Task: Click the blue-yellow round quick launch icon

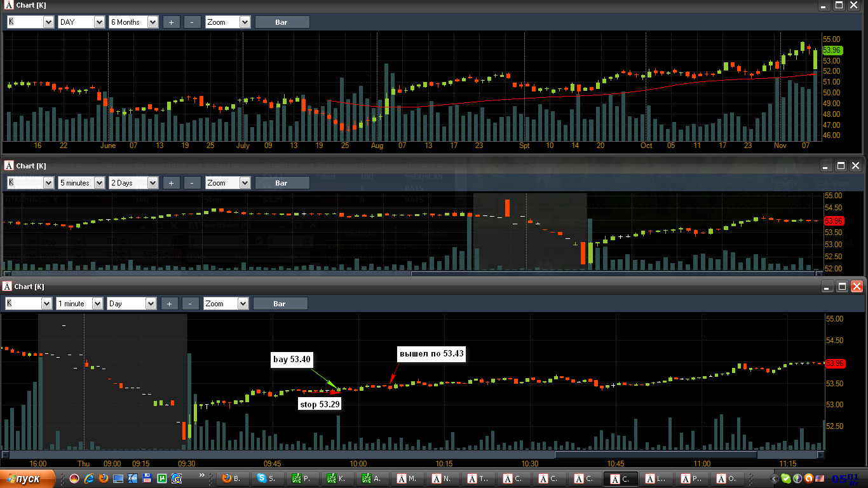Action: pos(177,478)
